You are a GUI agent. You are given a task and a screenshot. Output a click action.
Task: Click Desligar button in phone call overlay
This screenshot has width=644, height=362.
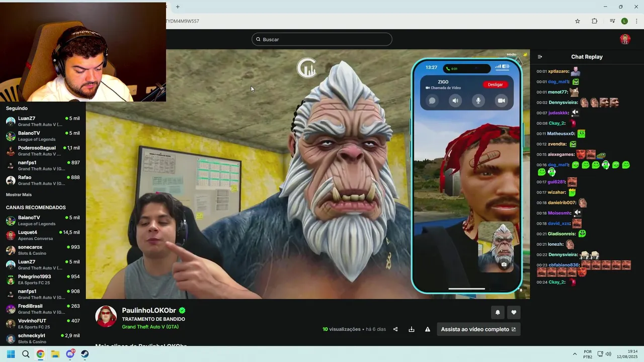point(495,84)
